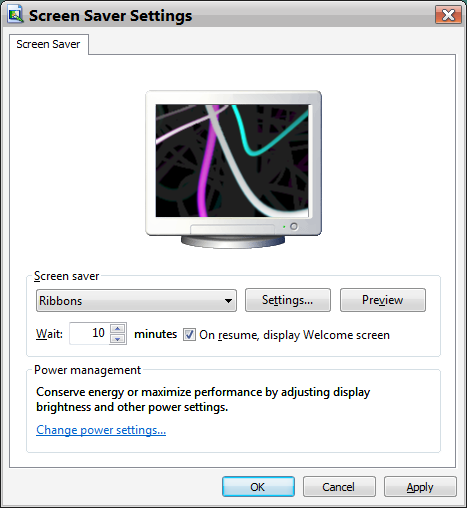Viewport: 467px width, 508px height.
Task: Click the Screen Saver Settings title bar text
Action: (110, 16)
